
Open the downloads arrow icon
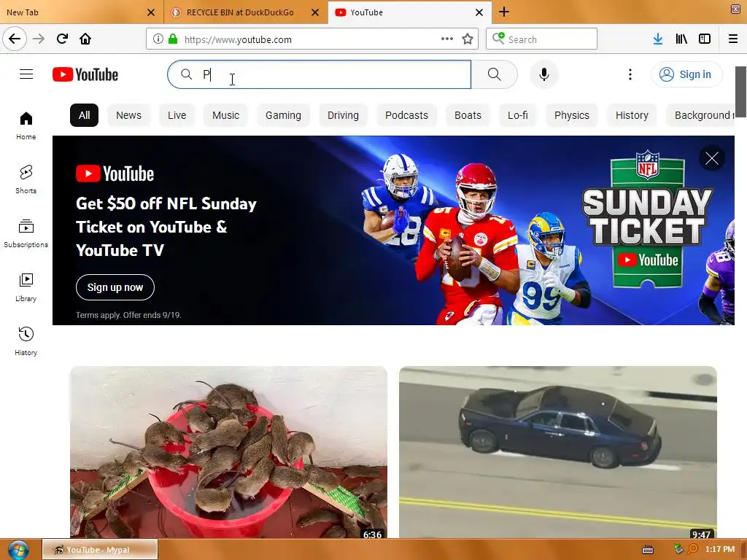click(x=657, y=39)
